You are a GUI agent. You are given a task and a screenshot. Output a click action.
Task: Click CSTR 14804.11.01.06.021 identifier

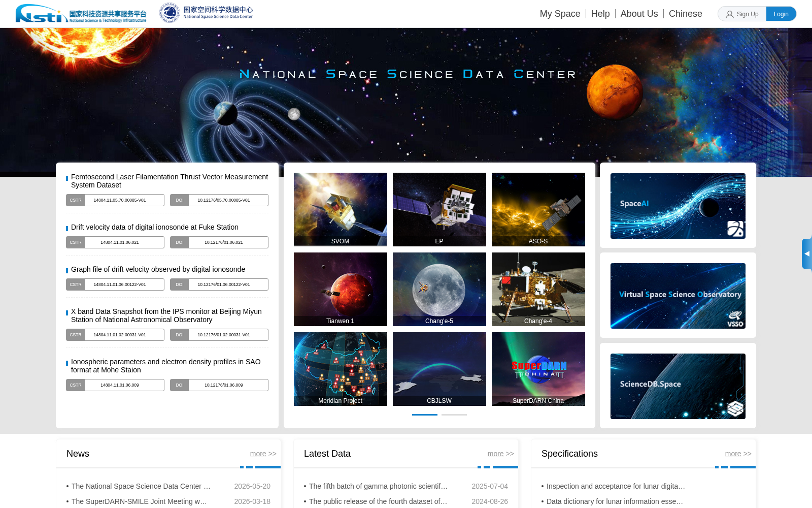(115, 242)
